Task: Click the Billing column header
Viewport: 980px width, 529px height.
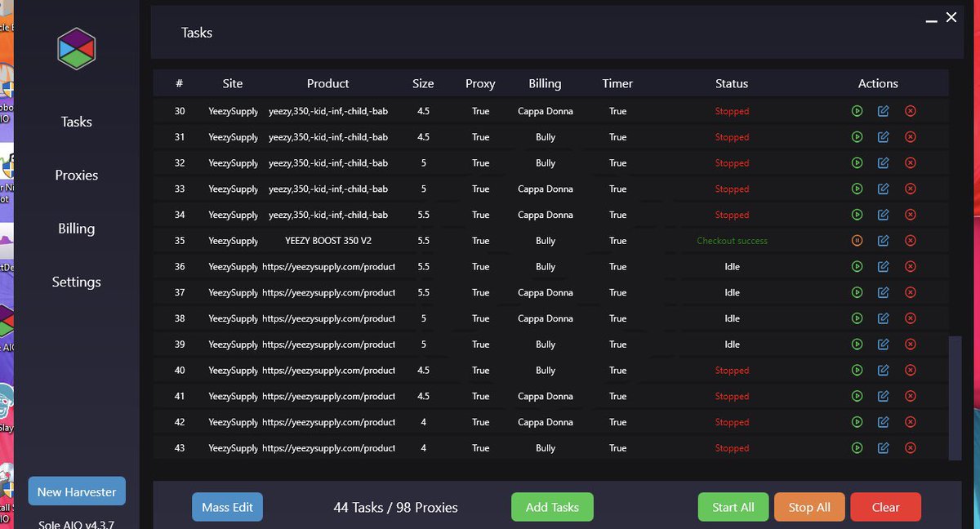Action: coord(545,83)
